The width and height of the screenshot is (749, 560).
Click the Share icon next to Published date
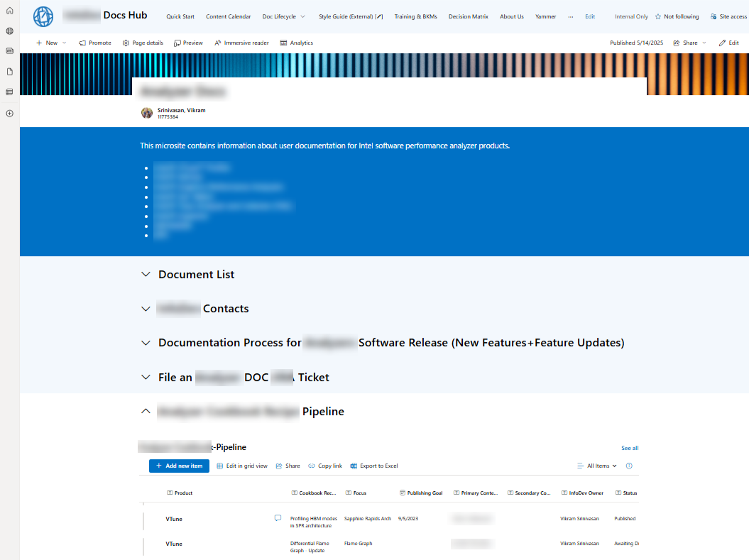coord(677,43)
